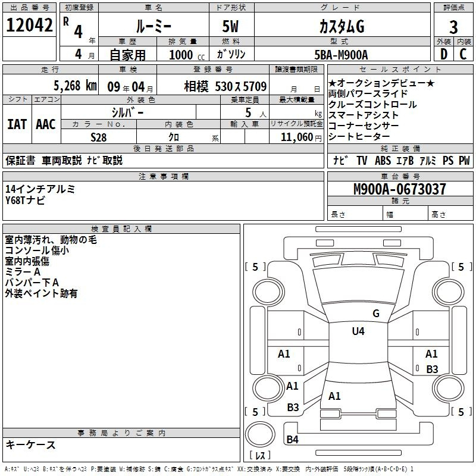This screenshot has width=476, height=476.
Task: Click the 検査員記入欄 section header
Action: click(x=121, y=229)
